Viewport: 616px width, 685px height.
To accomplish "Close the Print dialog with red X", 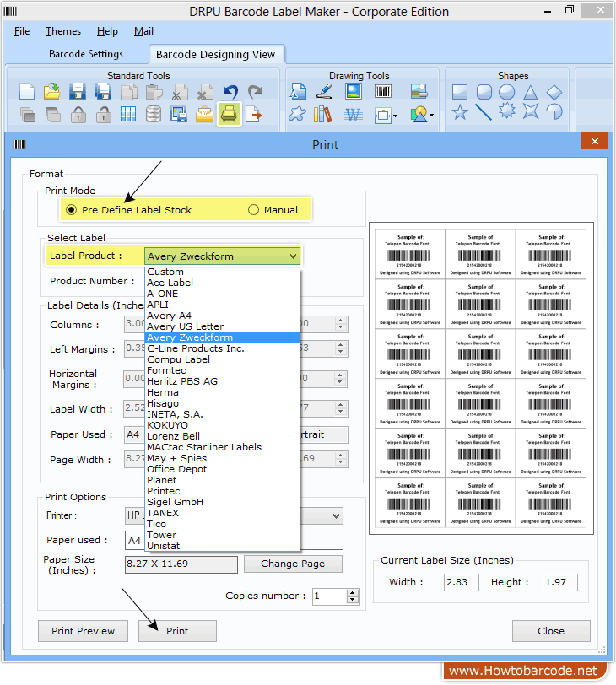I will tap(594, 141).
